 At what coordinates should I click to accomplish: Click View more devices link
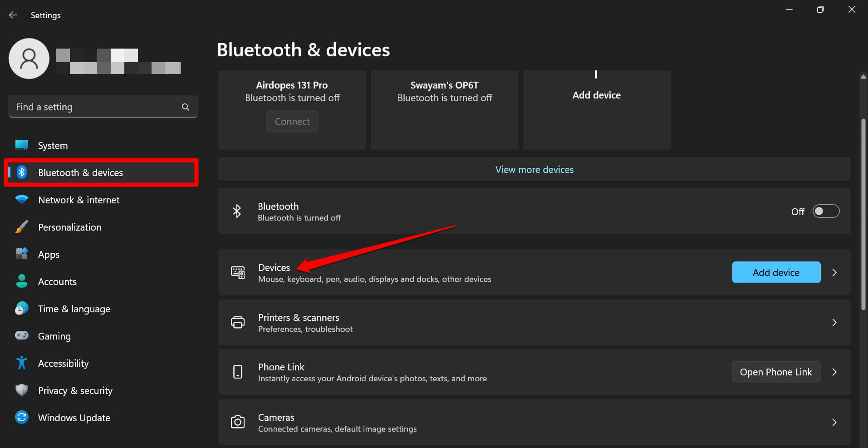534,169
